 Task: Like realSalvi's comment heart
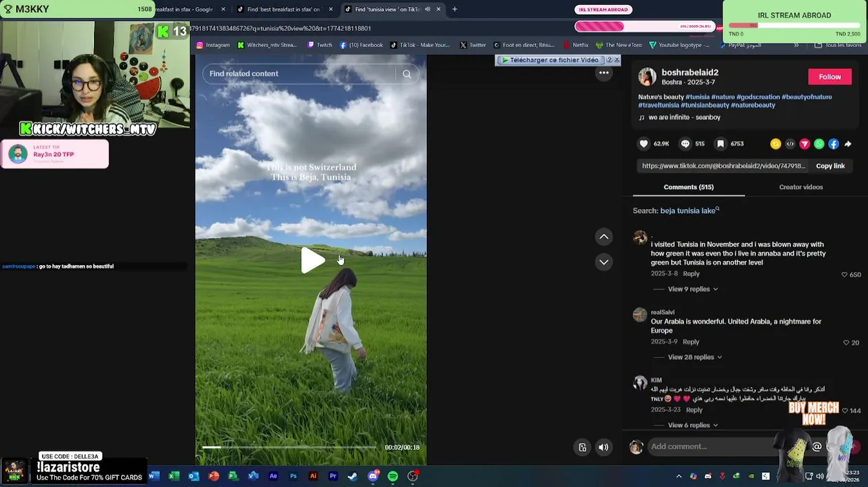pos(846,343)
